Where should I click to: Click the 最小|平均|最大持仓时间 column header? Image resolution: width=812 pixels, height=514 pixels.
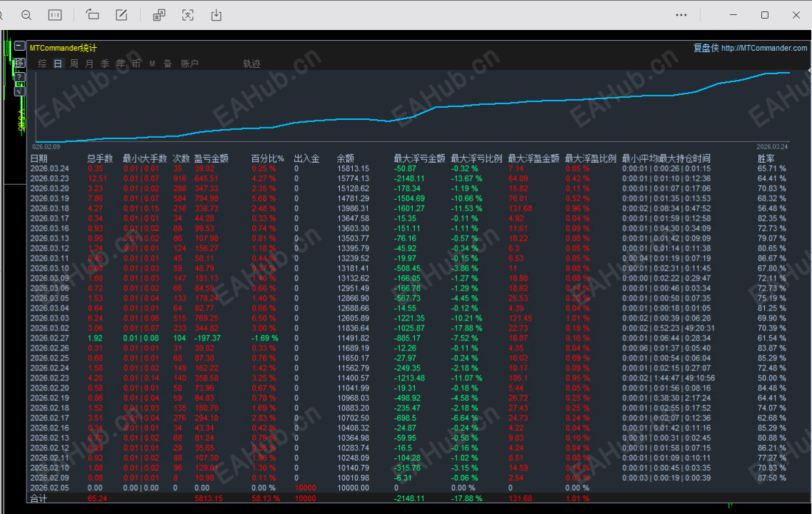click(666, 158)
